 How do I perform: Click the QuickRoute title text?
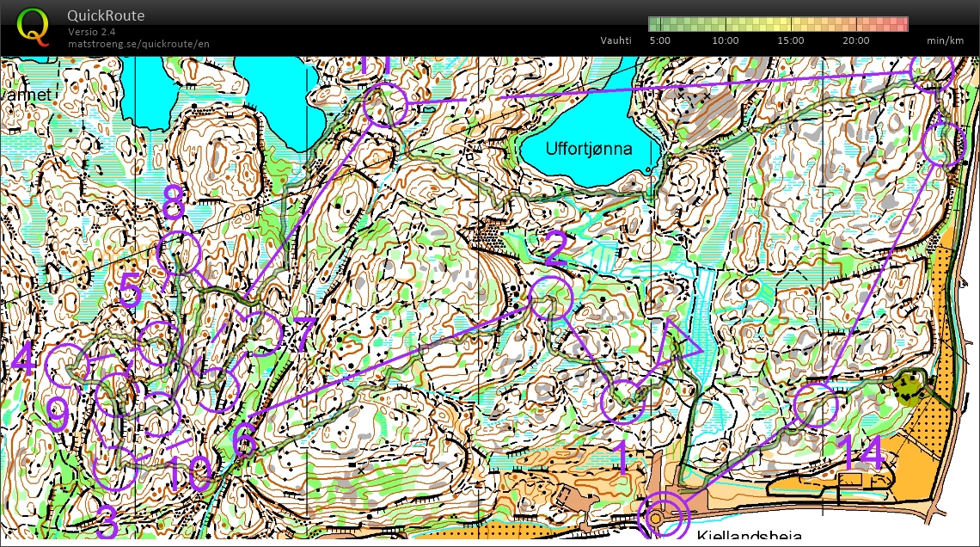[x=107, y=16]
